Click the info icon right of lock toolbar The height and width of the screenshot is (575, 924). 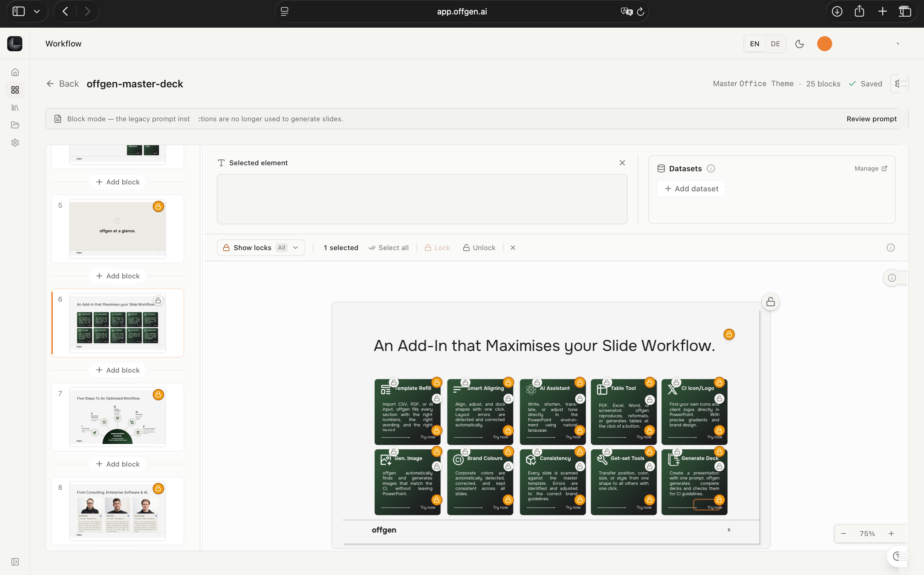[x=890, y=248]
